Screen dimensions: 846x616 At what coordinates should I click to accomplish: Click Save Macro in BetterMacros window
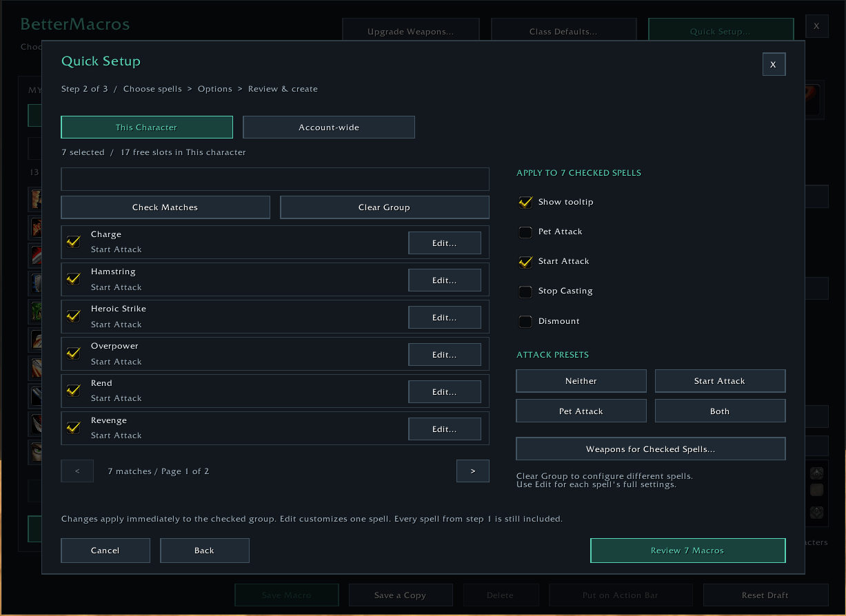point(287,595)
